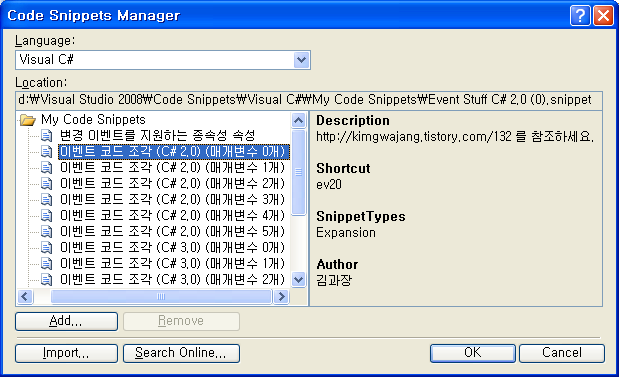Click the SnippetTypes heading
This screenshot has width=619, height=377.
click(361, 216)
